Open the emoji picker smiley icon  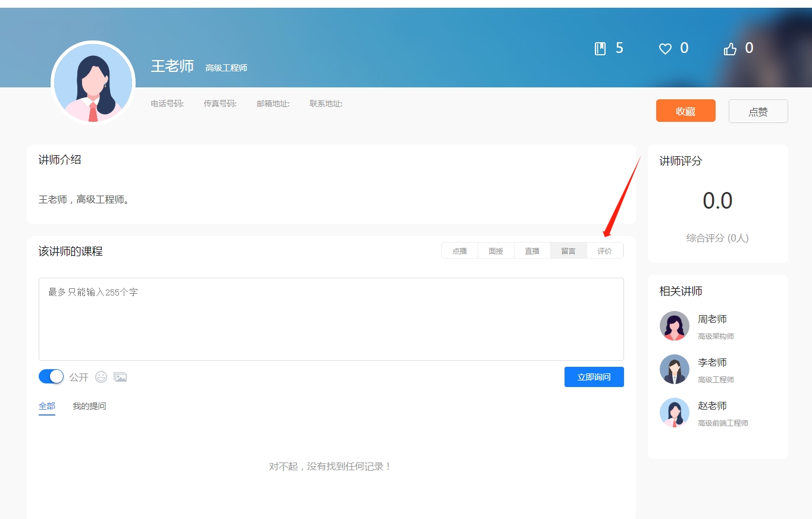pos(101,377)
